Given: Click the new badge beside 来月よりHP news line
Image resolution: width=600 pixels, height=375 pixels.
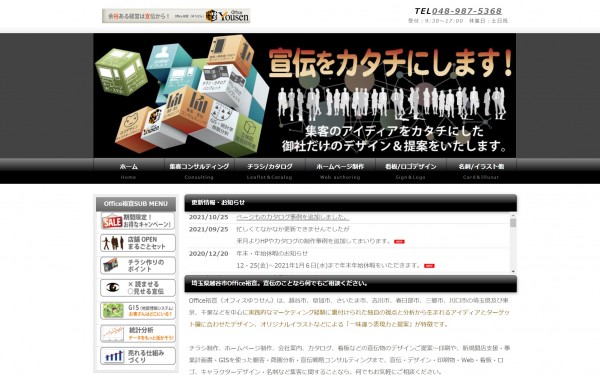Looking at the screenshot, I should tap(399, 242).
